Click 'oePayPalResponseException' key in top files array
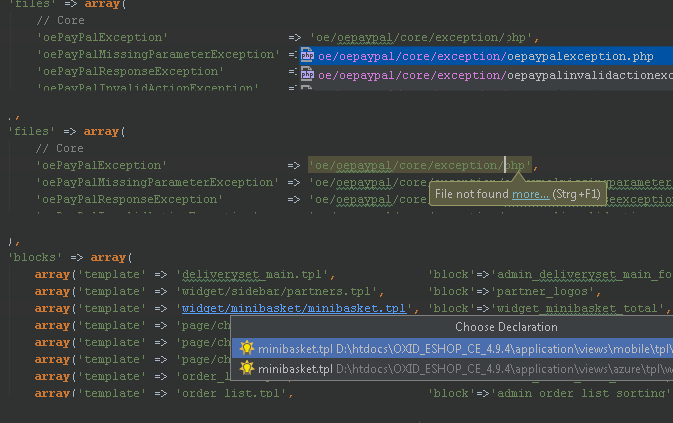 pos(130,71)
